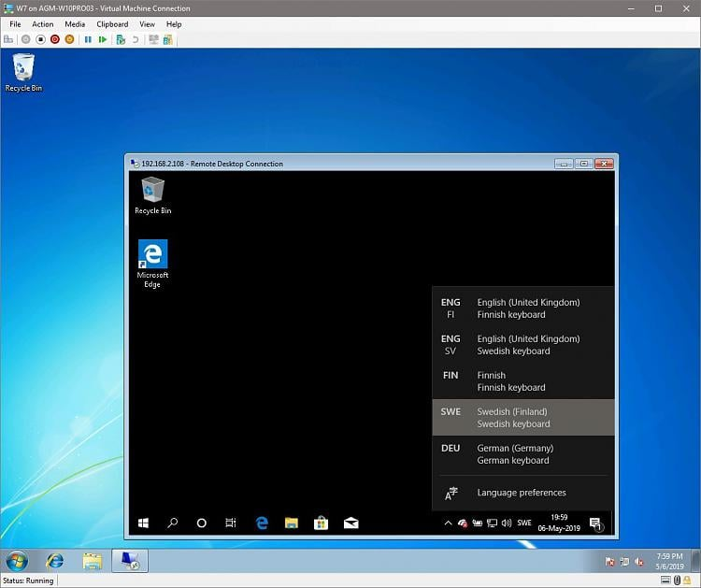Select Windows 7 desktop Recycle Bin icon
Image resolution: width=701 pixels, height=588 pixels.
click(23, 73)
